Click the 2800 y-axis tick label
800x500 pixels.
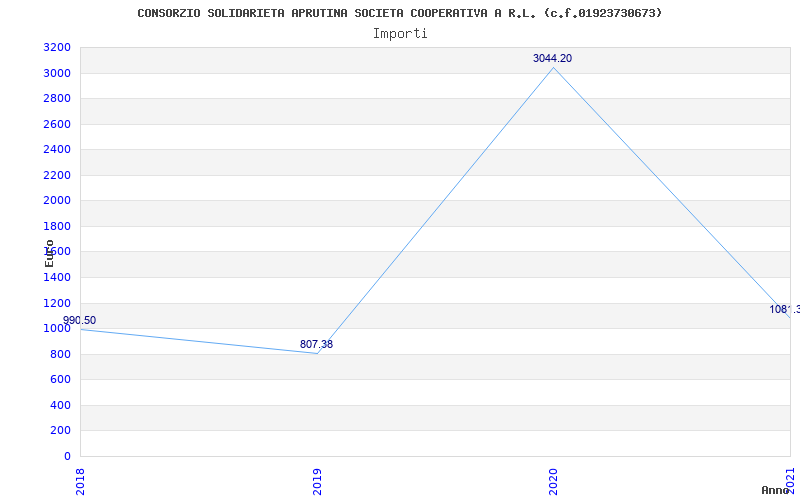pos(57,98)
